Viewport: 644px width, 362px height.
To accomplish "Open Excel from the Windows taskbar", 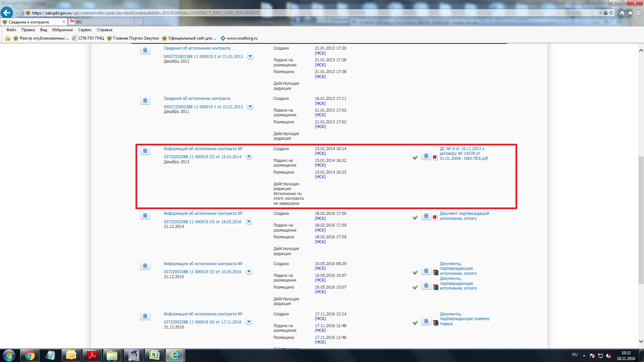I will [154, 355].
